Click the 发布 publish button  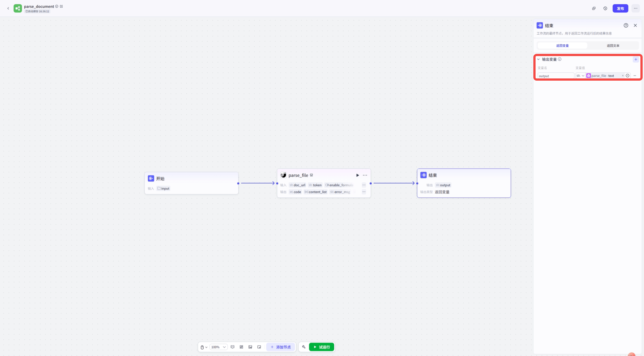point(620,8)
